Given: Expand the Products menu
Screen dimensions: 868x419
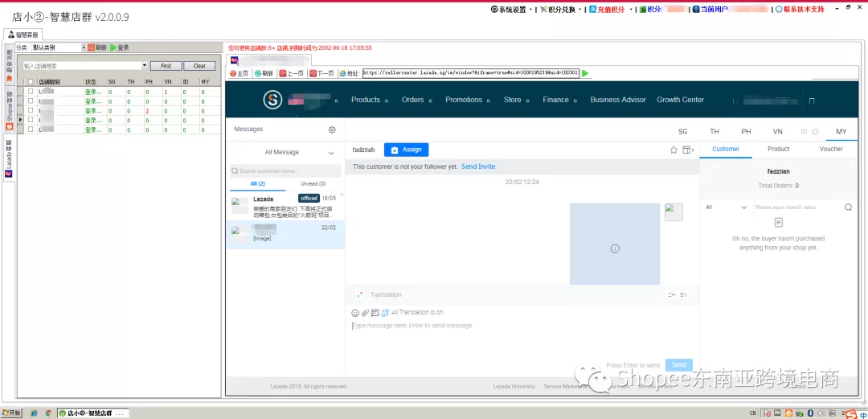Looking at the screenshot, I should (x=369, y=100).
